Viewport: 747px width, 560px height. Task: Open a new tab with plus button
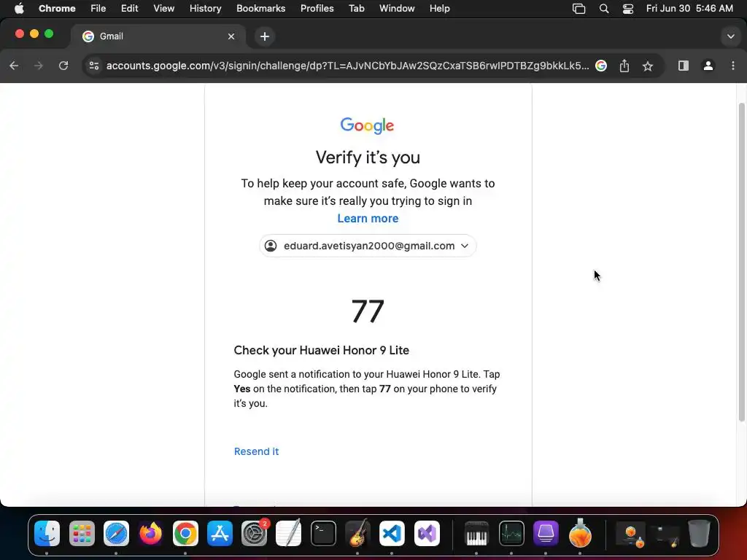point(264,36)
